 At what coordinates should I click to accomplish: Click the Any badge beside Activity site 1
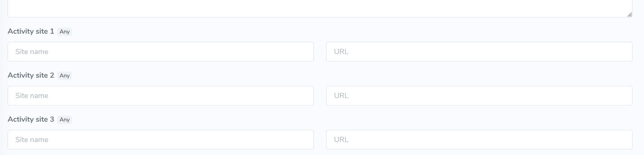(x=64, y=32)
